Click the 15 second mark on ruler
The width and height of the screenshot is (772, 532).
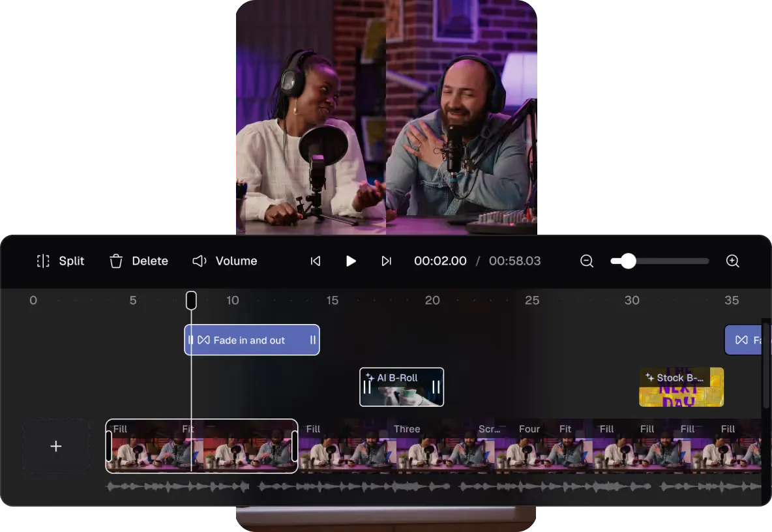333,301
